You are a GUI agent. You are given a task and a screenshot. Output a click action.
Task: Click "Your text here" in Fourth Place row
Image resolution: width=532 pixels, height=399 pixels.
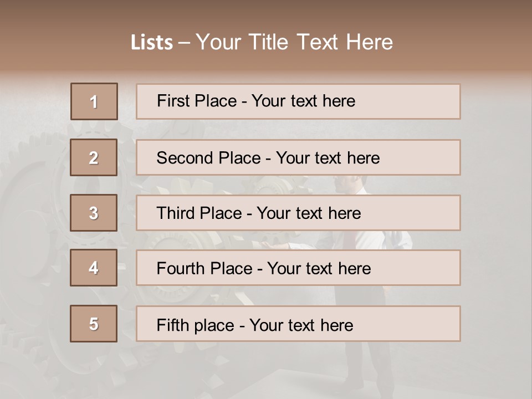point(319,269)
